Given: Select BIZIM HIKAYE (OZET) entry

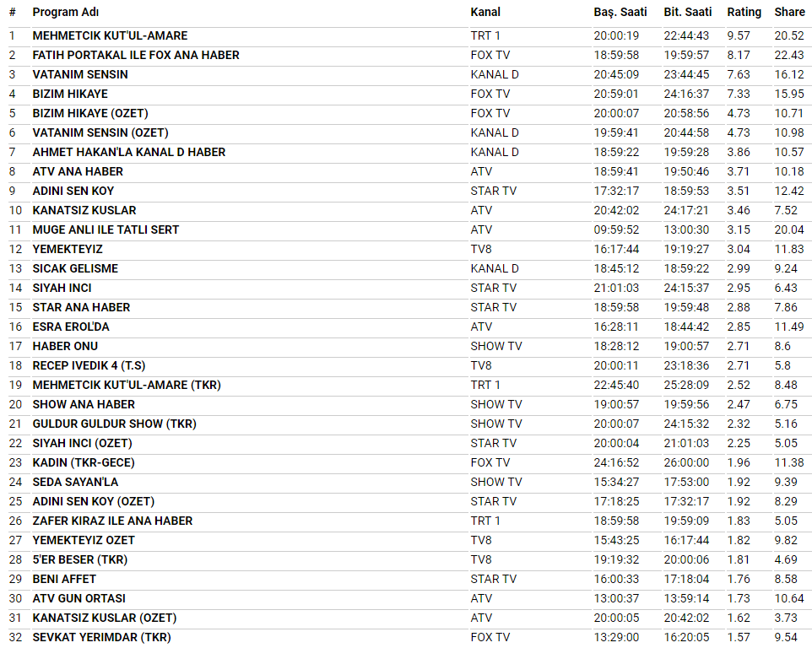Looking at the screenshot, I should 90,113.
